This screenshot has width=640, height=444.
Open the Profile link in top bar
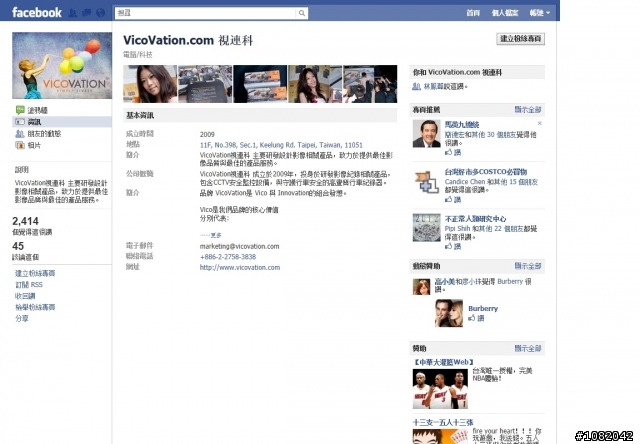coord(505,13)
